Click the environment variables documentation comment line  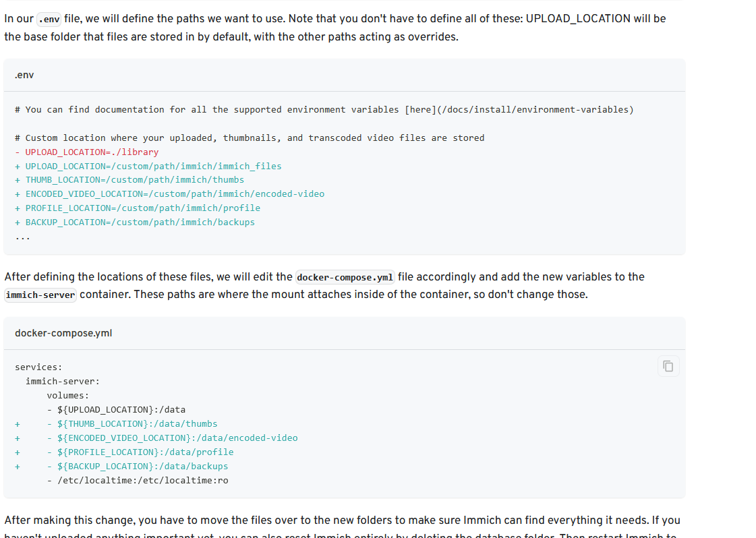pos(324,109)
